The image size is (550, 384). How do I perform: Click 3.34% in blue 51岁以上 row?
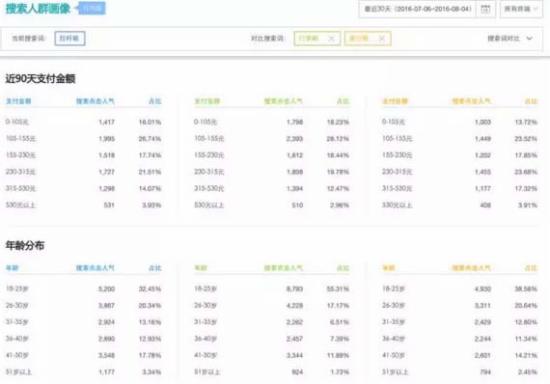152,372
